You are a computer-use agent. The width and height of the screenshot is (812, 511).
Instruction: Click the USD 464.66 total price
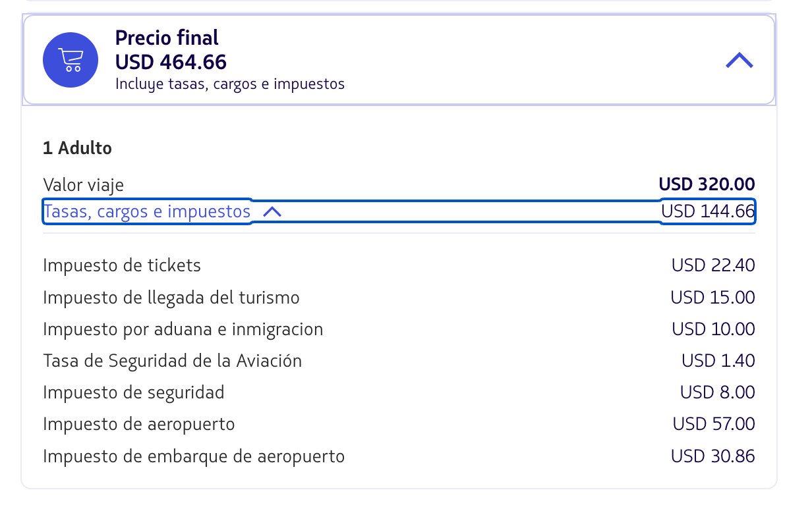pos(171,62)
